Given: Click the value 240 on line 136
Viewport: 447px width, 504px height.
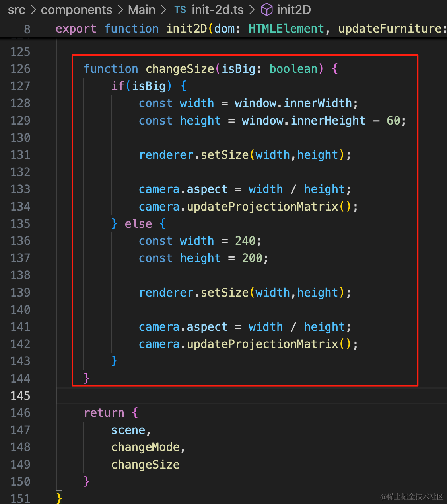Looking at the screenshot, I should [245, 241].
